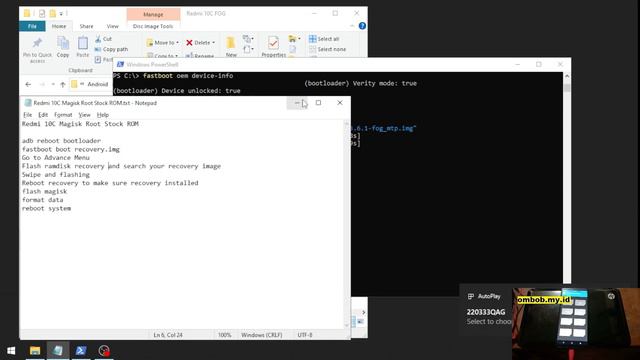Open Notepad Format menu
Viewport: 640px width, 360px height.
point(63,115)
